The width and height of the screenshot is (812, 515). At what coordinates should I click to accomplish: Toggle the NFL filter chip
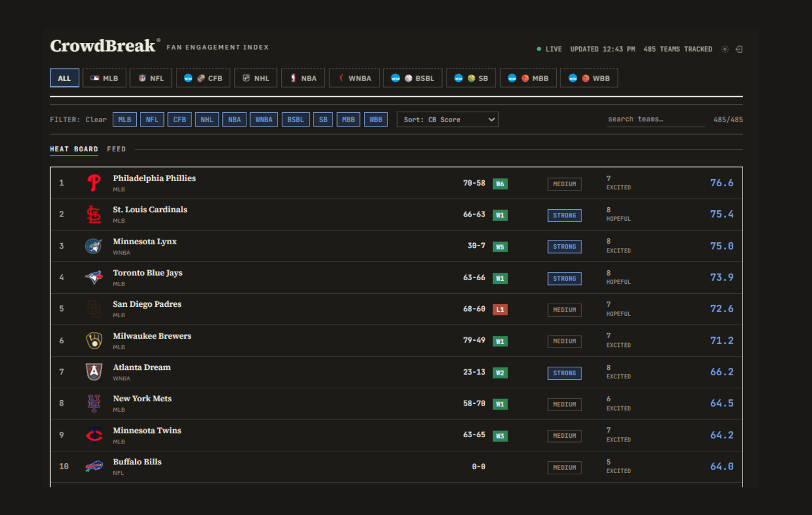[x=152, y=119]
